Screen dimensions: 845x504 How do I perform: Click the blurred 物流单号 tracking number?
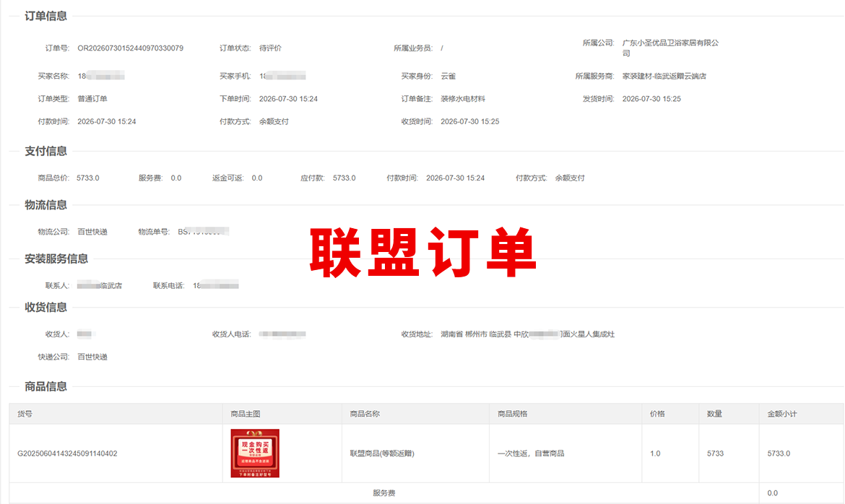(x=203, y=232)
